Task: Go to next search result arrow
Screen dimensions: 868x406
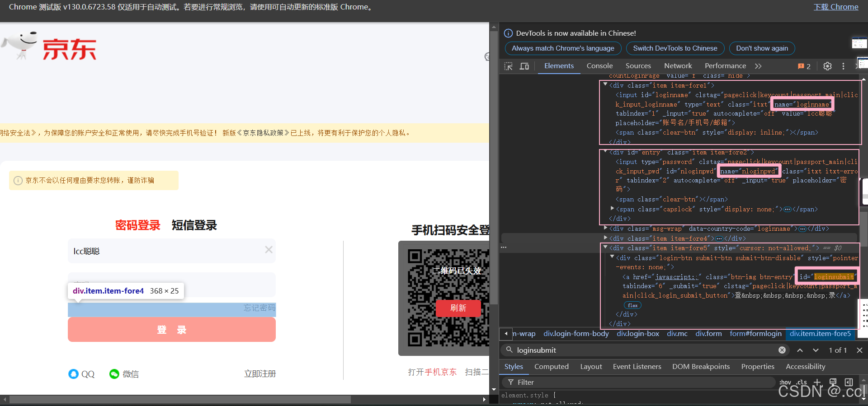Action: pyautogui.click(x=816, y=350)
